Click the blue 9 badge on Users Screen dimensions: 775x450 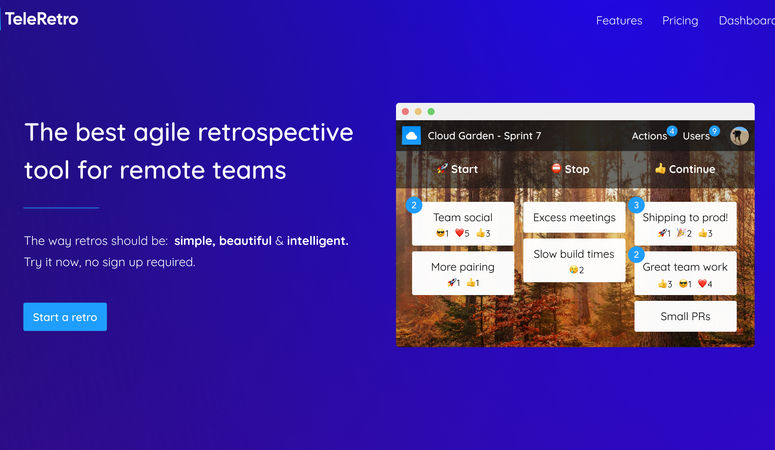pos(714,131)
